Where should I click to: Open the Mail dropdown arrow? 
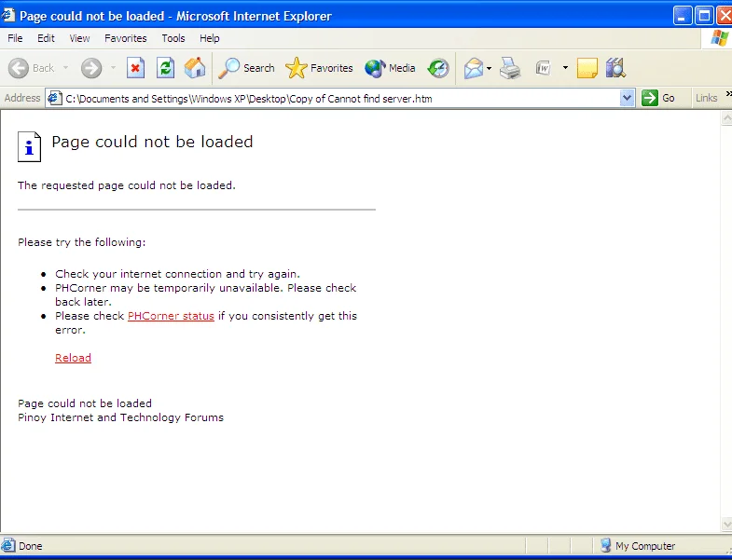[489, 68]
